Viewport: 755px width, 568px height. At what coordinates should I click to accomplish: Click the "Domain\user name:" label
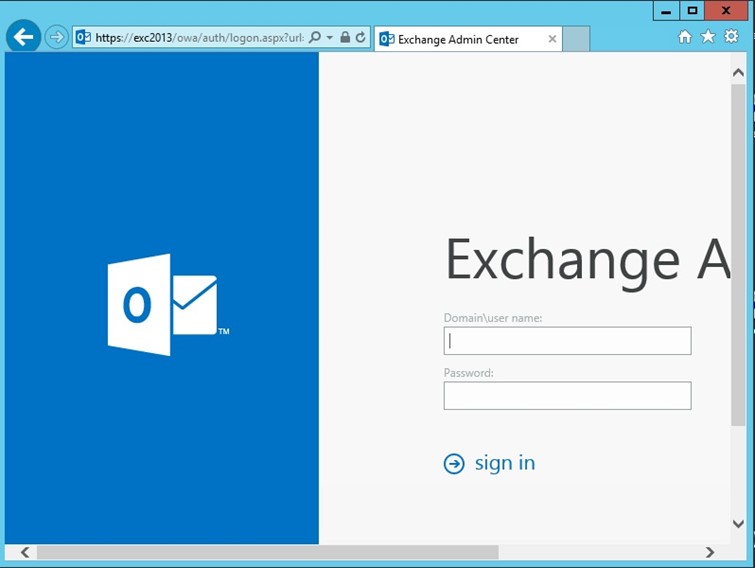coord(493,318)
